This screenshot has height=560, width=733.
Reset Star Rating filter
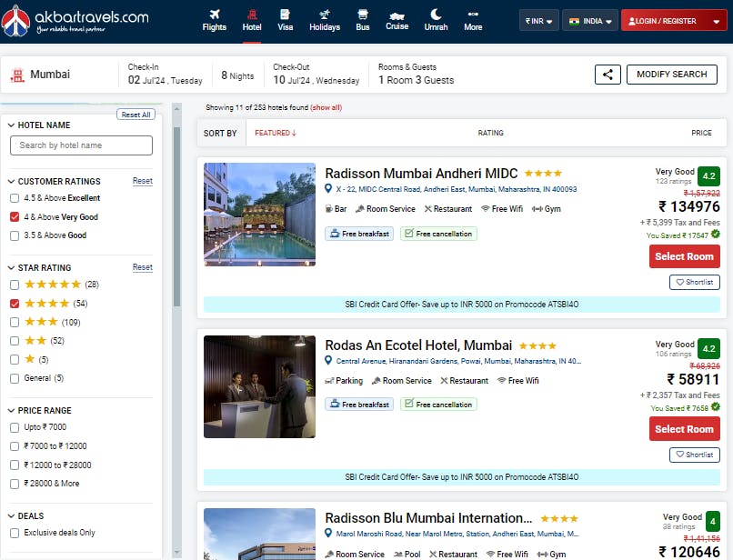pyautogui.click(x=143, y=267)
